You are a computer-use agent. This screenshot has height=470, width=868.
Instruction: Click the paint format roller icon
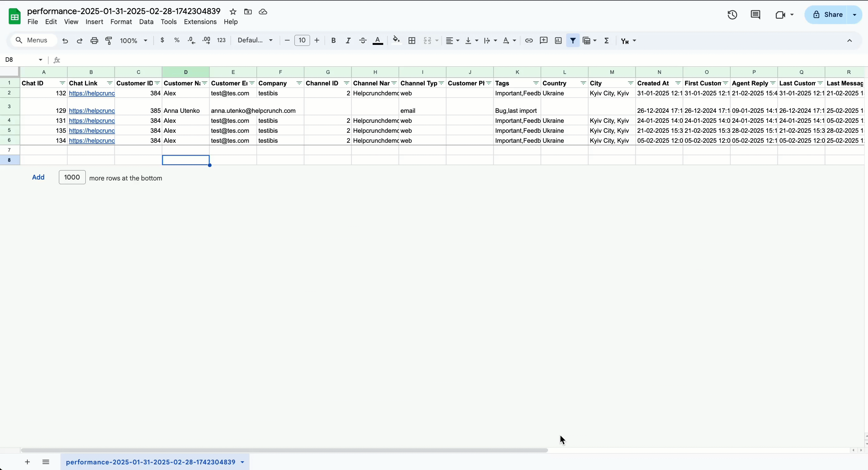point(109,41)
